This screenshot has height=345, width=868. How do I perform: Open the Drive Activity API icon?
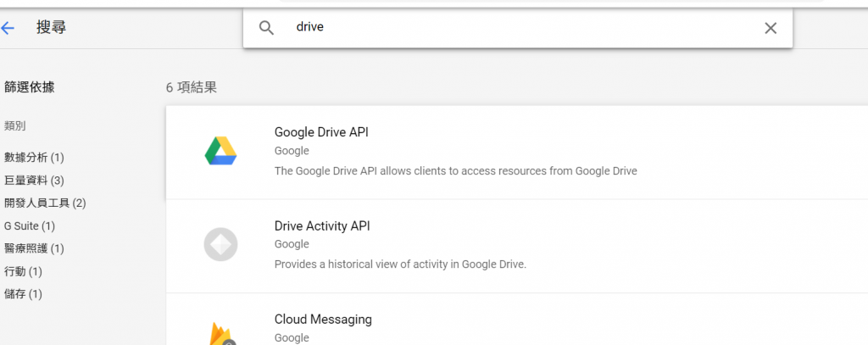220,244
